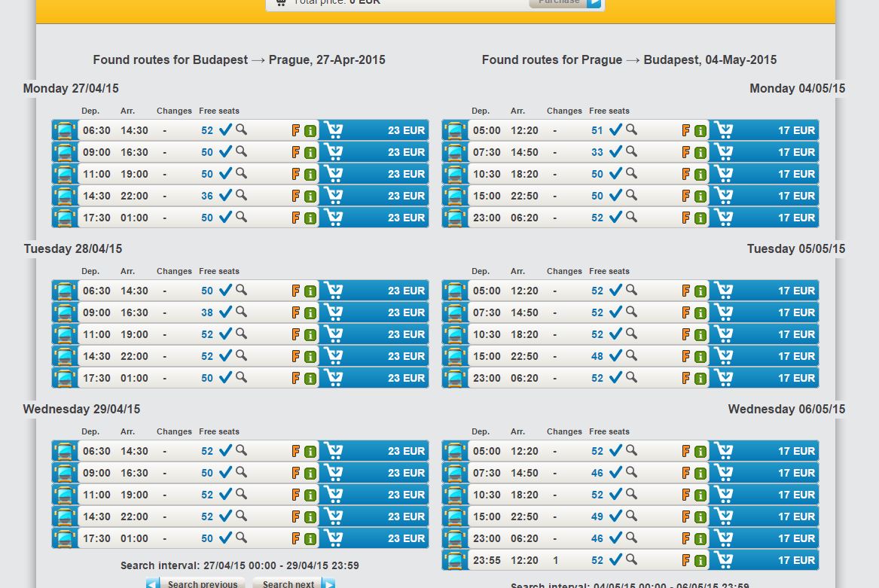Click bus icon of Tuesday 05/05 10:30 departure

coord(455,334)
